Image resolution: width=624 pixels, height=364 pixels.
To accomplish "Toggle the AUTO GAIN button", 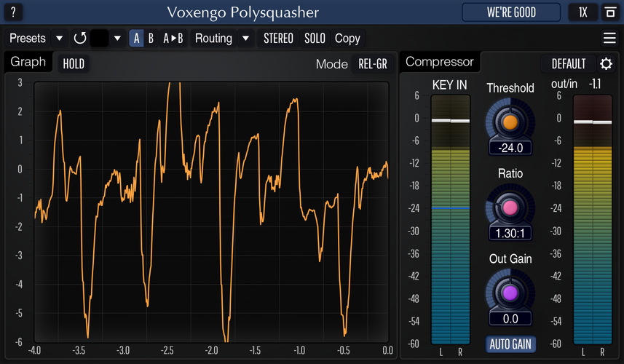I will pyautogui.click(x=510, y=344).
